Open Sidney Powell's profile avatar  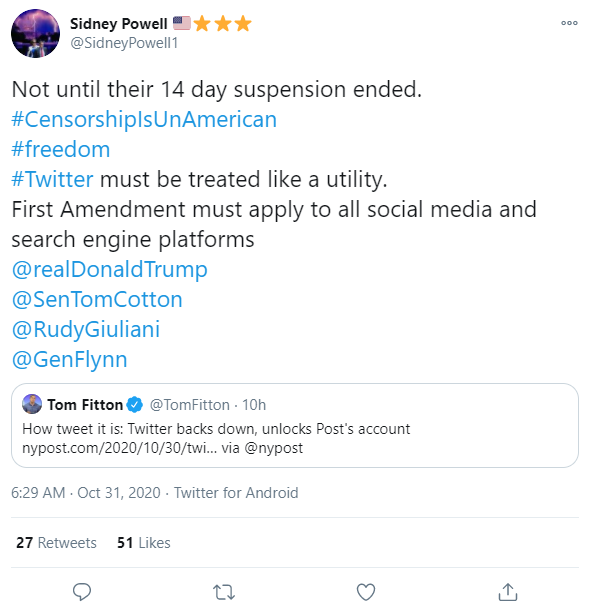coord(35,34)
